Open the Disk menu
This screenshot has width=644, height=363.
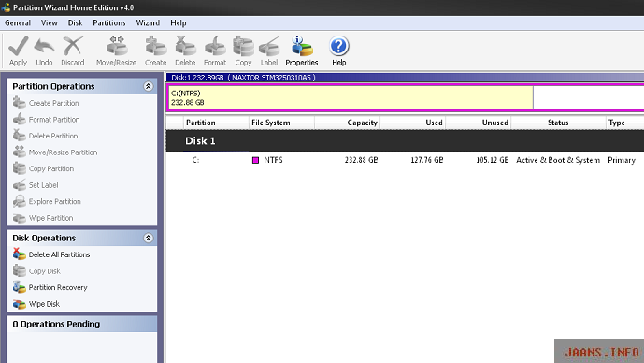coord(75,23)
